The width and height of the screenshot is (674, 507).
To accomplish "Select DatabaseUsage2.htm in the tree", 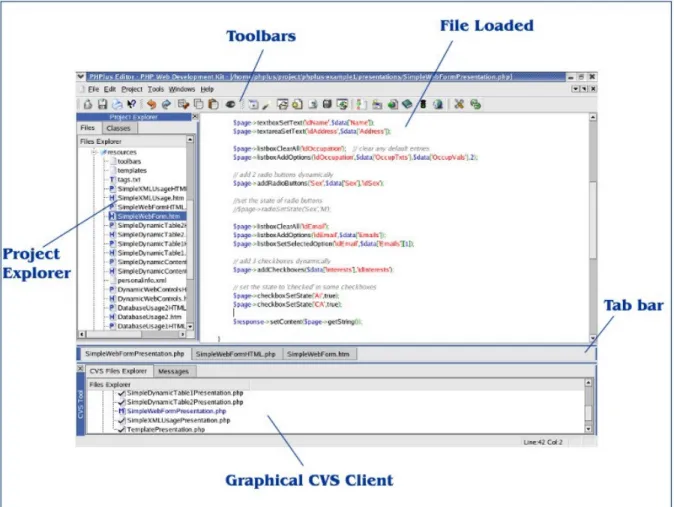I will (x=149, y=317).
